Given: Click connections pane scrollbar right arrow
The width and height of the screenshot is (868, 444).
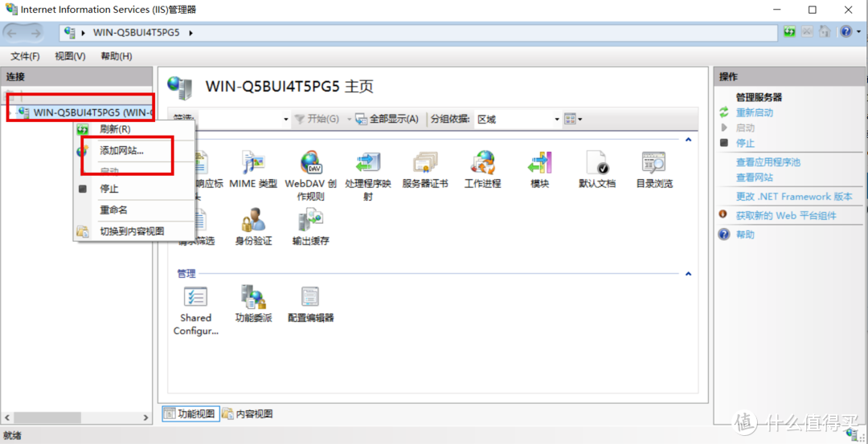Looking at the screenshot, I should (x=146, y=418).
